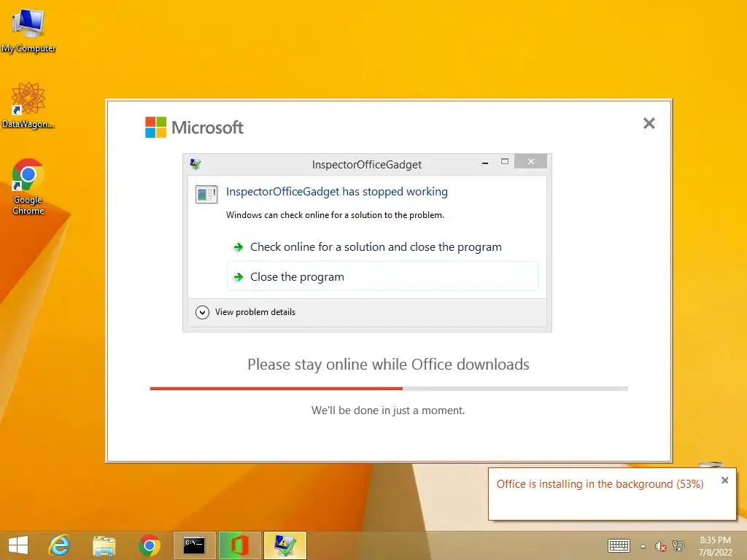Open the Windows Start button
Viewport: 747px width, 560px height.
tap(18, 545)
